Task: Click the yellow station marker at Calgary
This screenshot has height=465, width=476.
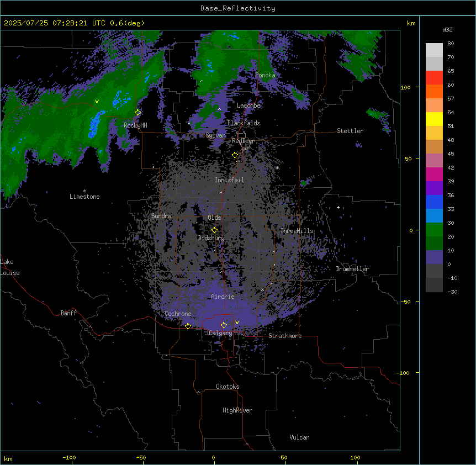Action: pyautogui.click(x=224, y=325)
